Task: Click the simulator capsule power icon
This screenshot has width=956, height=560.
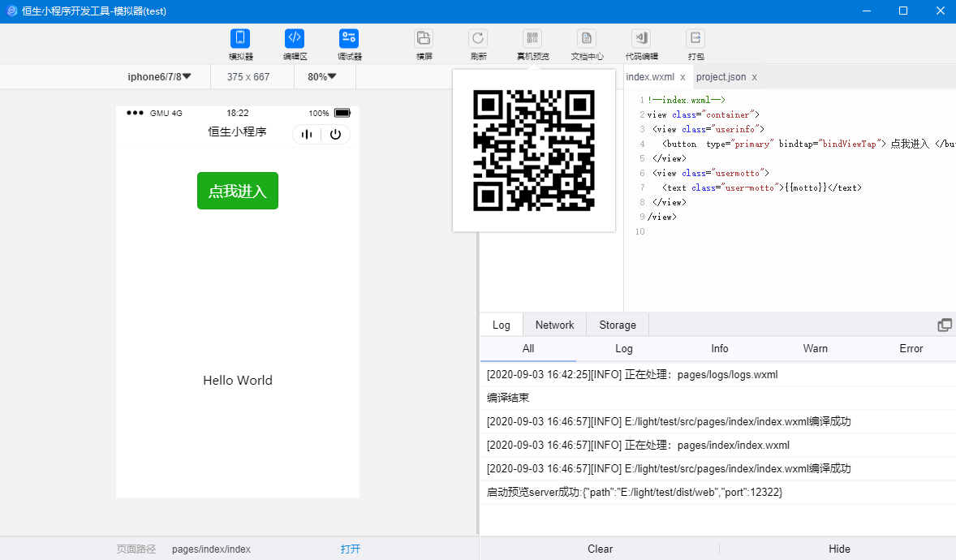Action: point(335,134)
